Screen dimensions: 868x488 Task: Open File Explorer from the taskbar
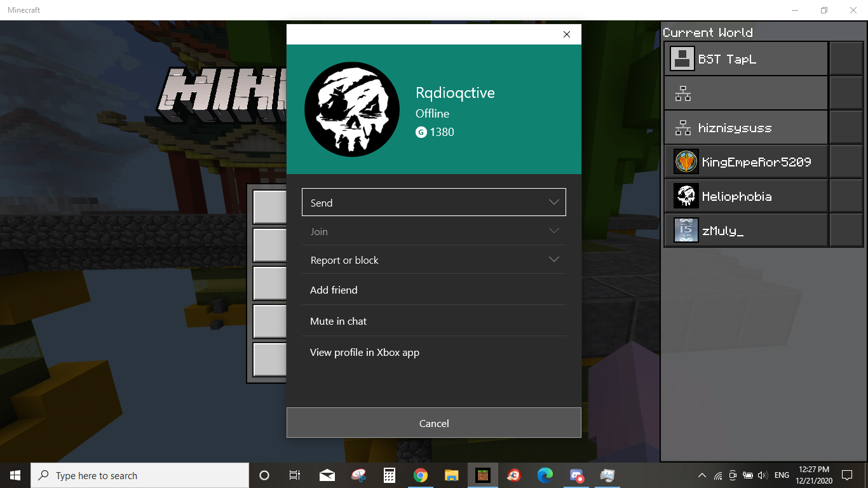[x=451, y=475]
